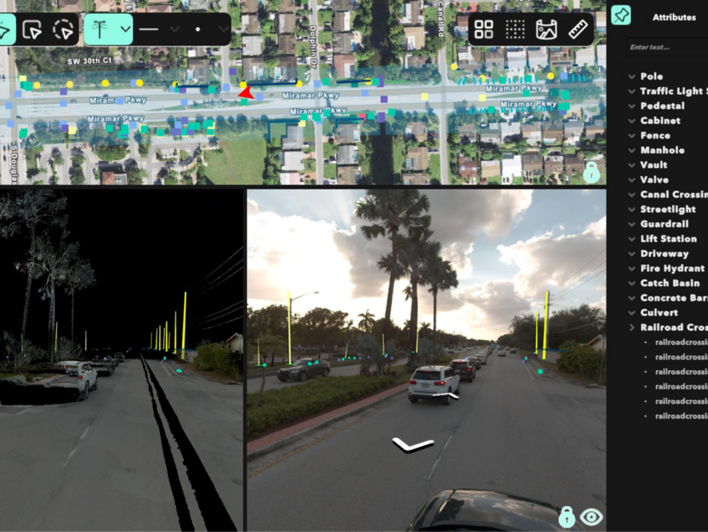Click the red location arrow on map
The height and width of the screenshot is (532, 708).
pos(245,93)
